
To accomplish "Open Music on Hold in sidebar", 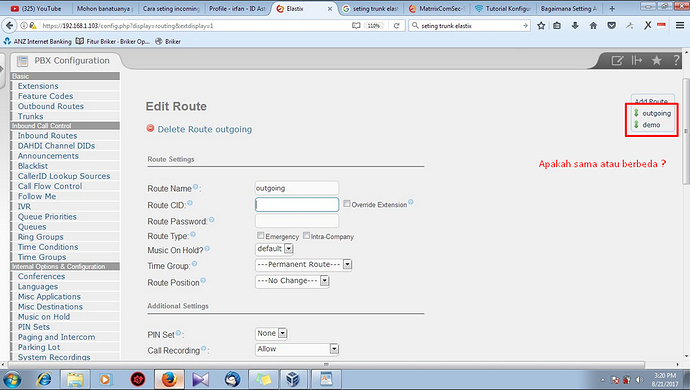I will coord(44,316).
